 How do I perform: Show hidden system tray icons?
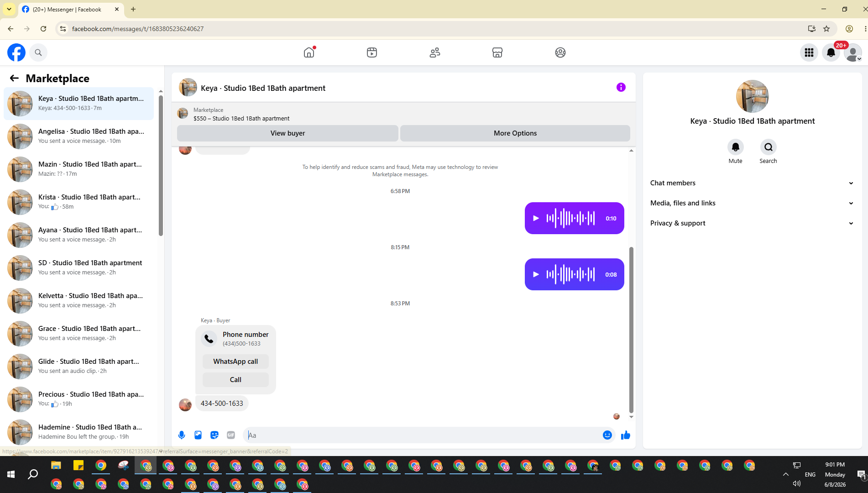786,474
